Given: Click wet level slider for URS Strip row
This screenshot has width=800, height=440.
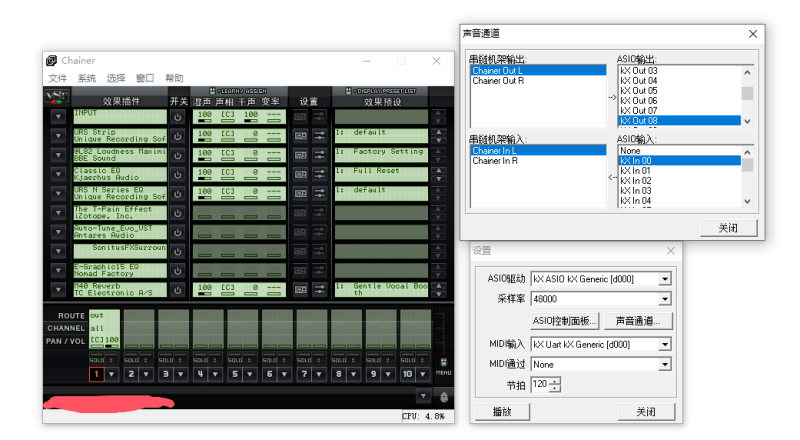Looking at the screenshot, I should [205, 141].
